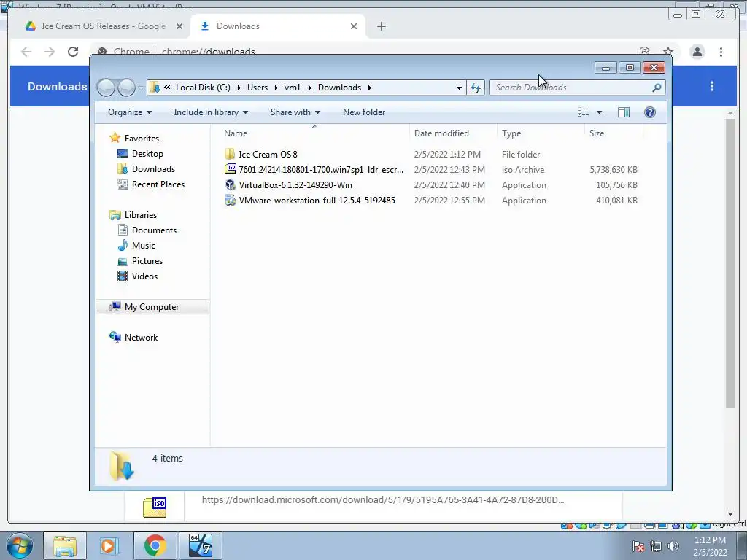Sort files by Name column header
747x560 pixels.
click(314, 133)
